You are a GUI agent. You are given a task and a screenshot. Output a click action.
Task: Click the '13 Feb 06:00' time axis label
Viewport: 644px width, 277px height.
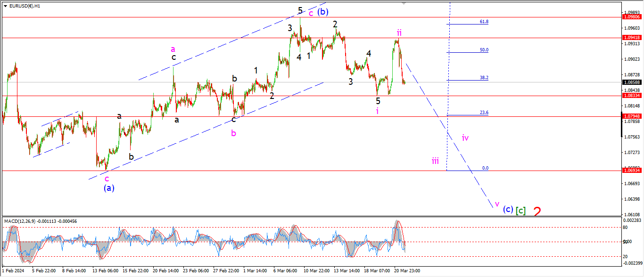click(105, 271)
